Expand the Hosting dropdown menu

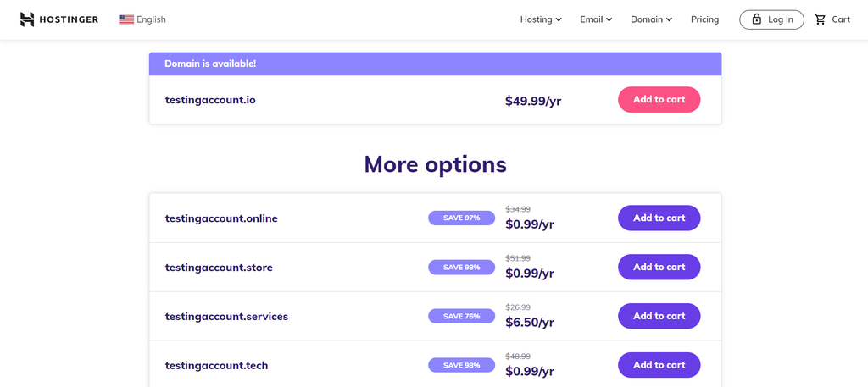[541, 19]
